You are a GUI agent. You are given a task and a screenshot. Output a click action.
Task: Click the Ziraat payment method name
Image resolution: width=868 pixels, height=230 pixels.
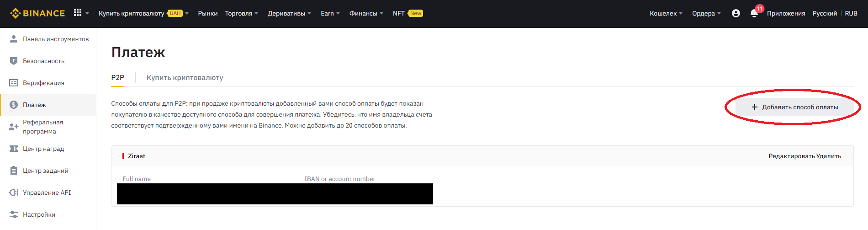137,156
